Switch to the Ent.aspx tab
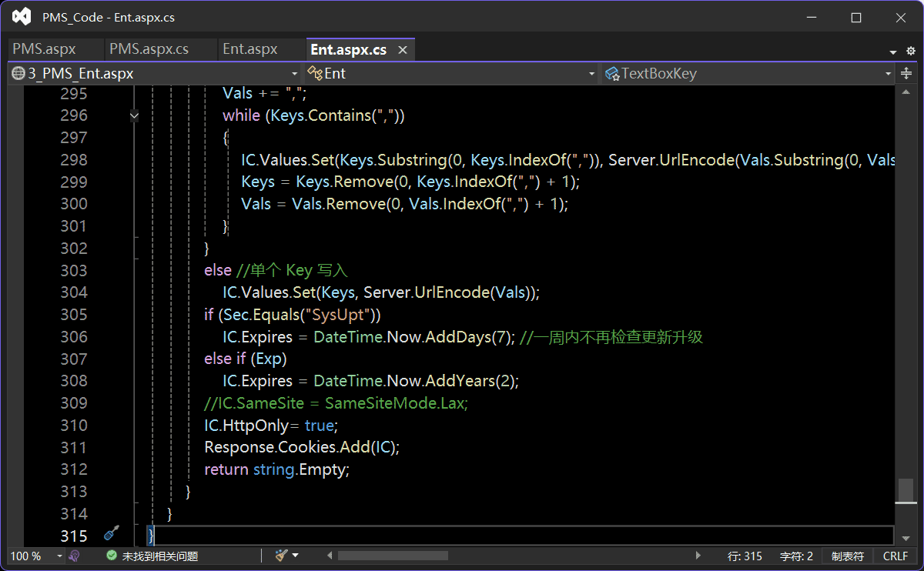This screenshot has width=924, height=571. tap(249, 49)
